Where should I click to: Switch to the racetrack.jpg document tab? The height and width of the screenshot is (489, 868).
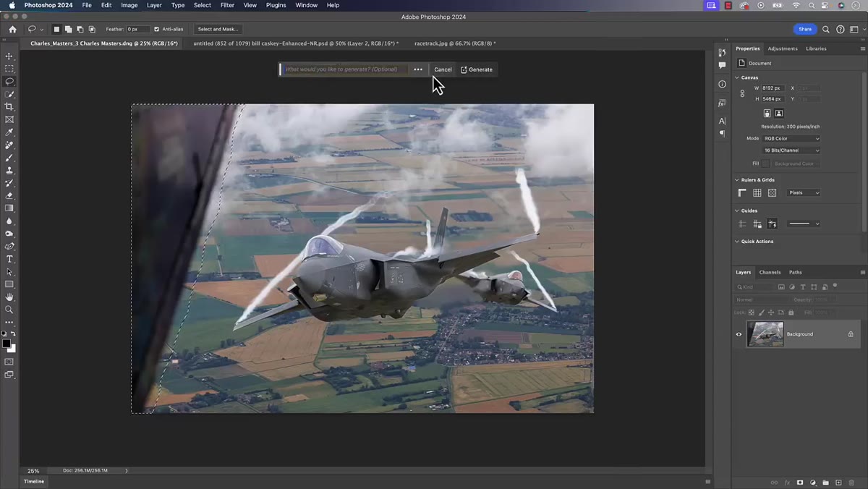454,43
